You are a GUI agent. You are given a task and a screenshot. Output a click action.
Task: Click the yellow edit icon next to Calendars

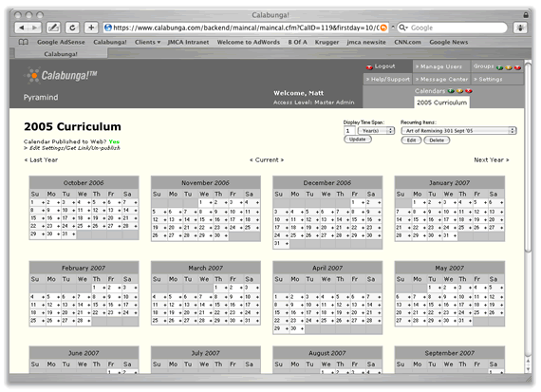click(x=459, y=91)
